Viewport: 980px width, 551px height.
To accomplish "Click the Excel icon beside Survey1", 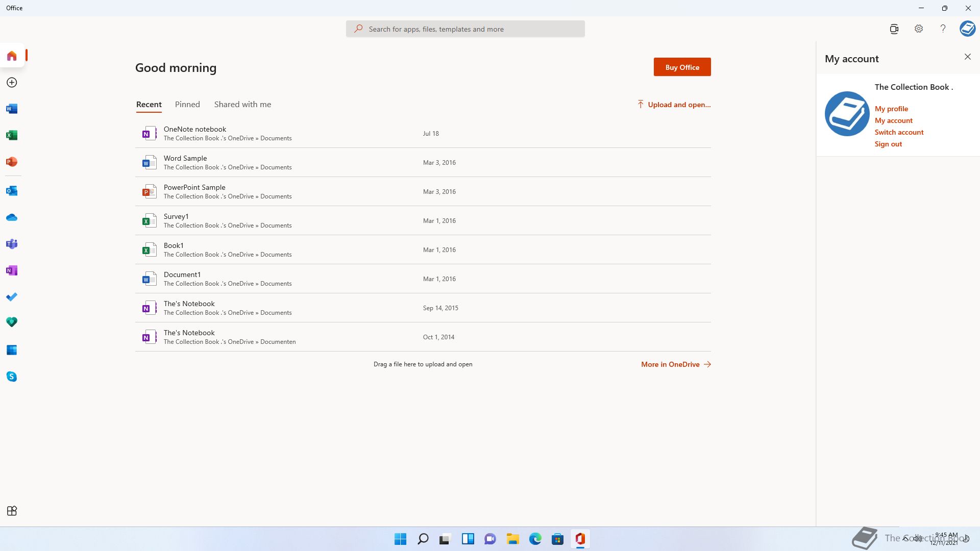I will (x=149, y=220).
